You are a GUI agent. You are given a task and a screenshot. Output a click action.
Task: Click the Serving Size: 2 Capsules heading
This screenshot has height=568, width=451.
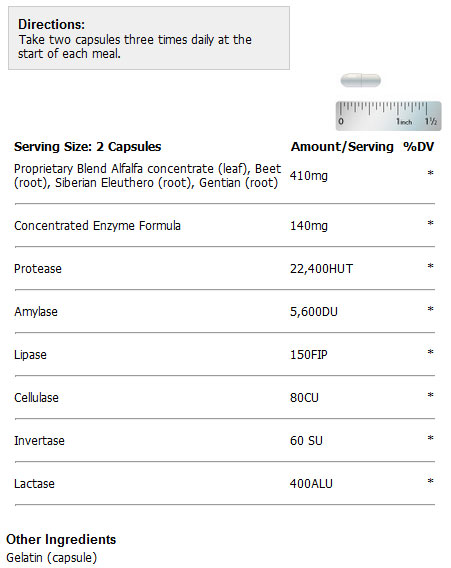[x=87, y=146]
